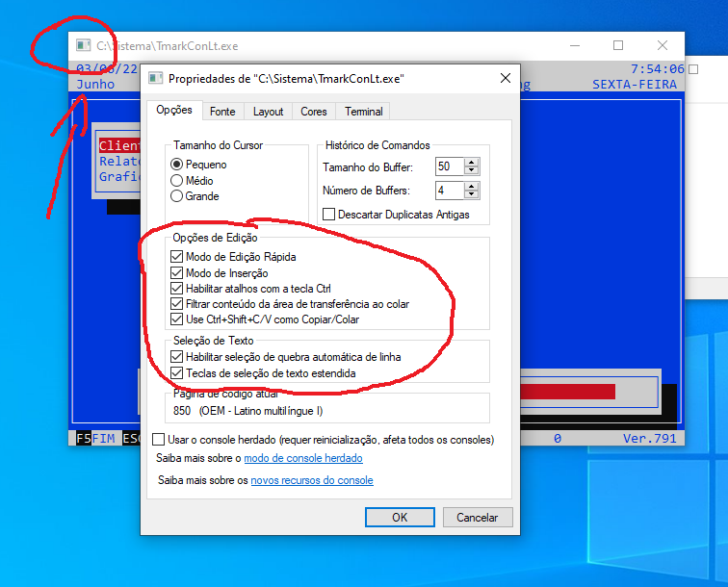Click the console icon in the Propriedades dialog title
This screenshot has width=728, height=587.
(156, 78)
